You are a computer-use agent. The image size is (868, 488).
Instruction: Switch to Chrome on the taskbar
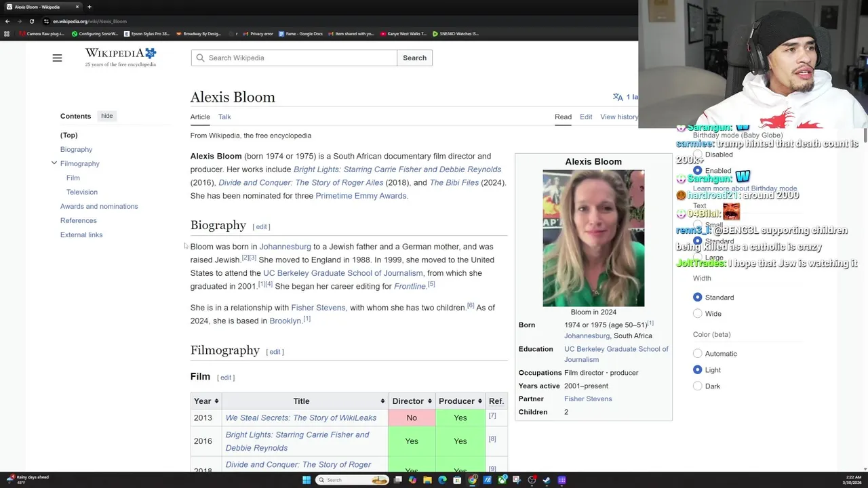pyautogui.click(x=472, y=480)
